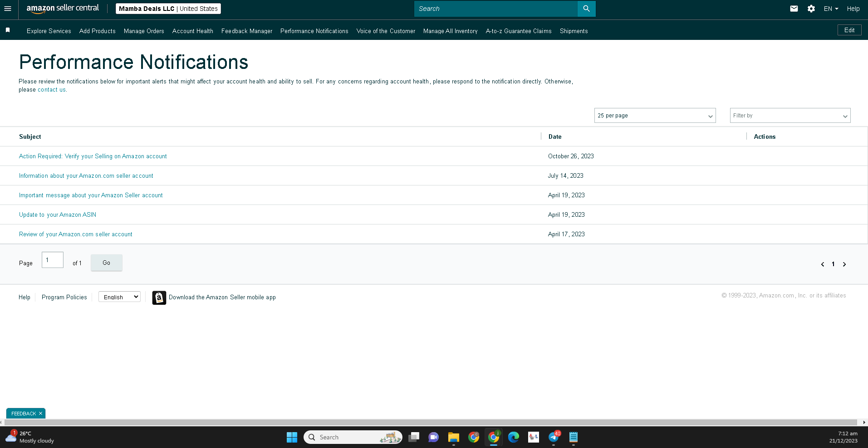The width and height of the screenshot is (868, 448).
Task: Open the Filter by dropdown
Action: [790, 116]
